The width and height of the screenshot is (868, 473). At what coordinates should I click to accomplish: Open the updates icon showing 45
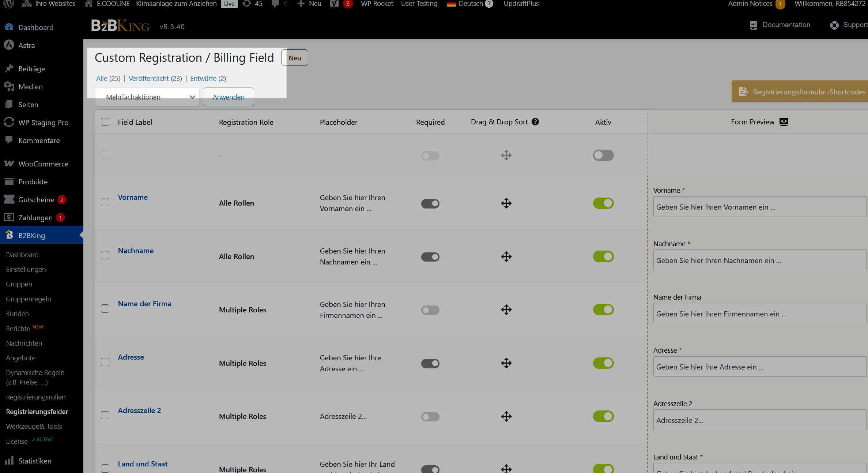point(252,4)
